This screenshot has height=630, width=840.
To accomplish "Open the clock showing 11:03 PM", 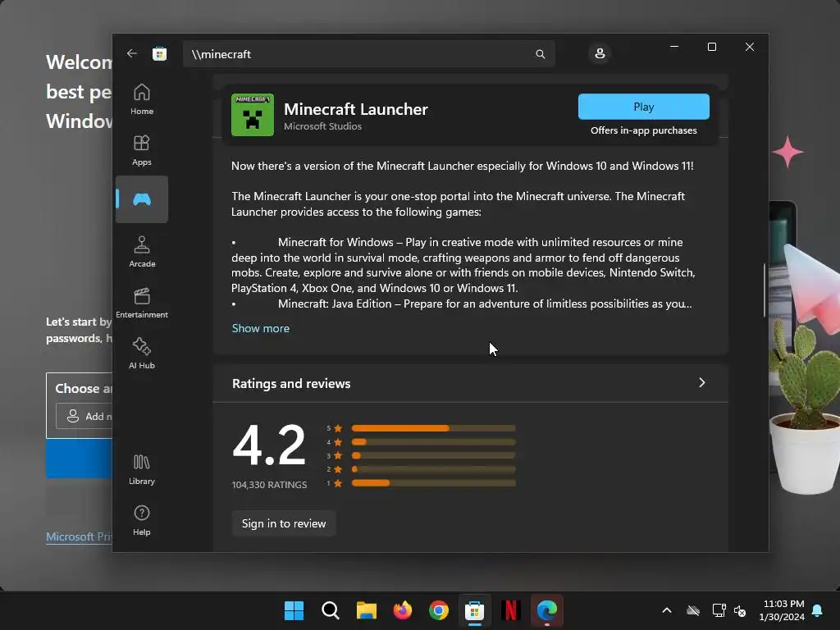I will 782,610.
